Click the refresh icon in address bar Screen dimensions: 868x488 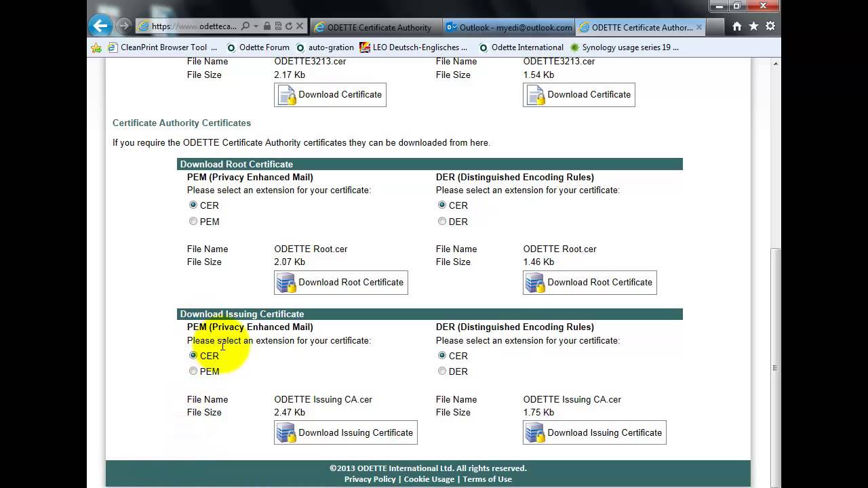(289, 26)
